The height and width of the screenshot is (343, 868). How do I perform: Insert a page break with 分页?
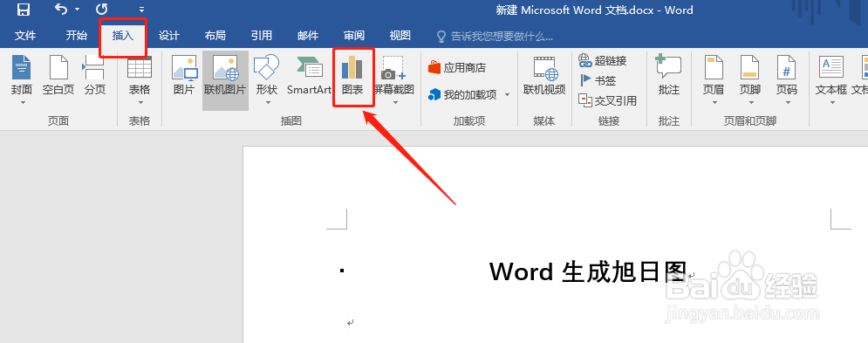coord(95,75)
